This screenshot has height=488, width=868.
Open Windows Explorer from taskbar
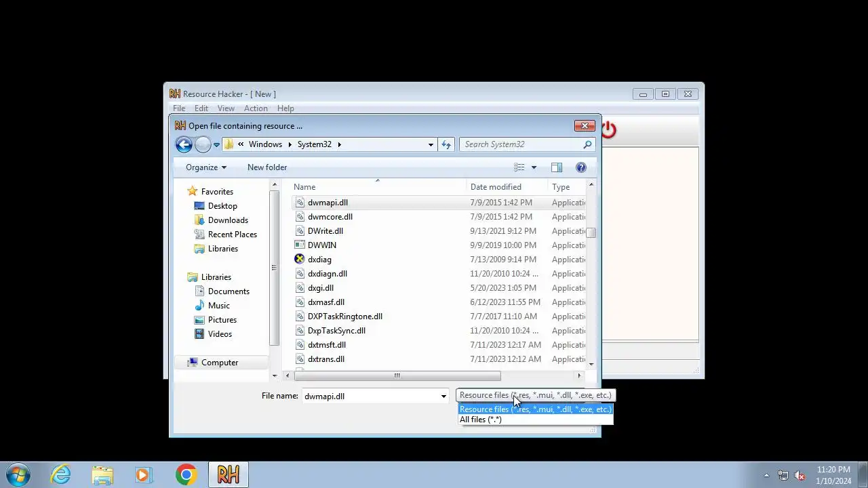coord(102,474)
